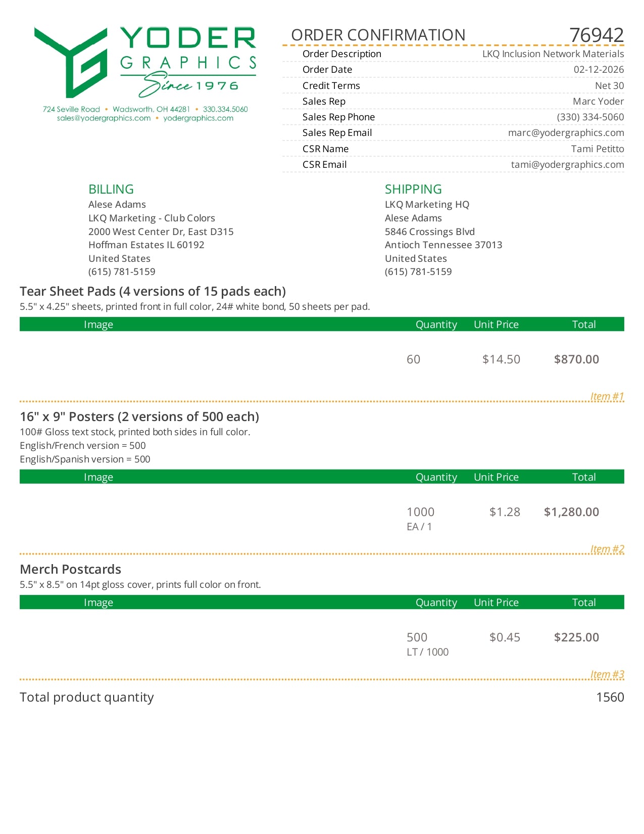This screenshot has width=644, height=834.
Task: Click the Yoder Graphics logo
Action: pos(145,62)
